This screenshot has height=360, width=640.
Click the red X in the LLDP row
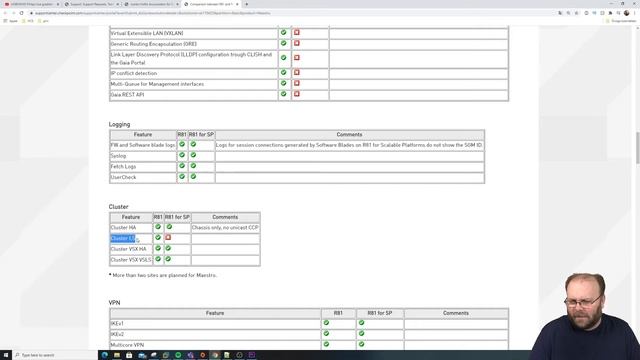(x=297, y=58)
